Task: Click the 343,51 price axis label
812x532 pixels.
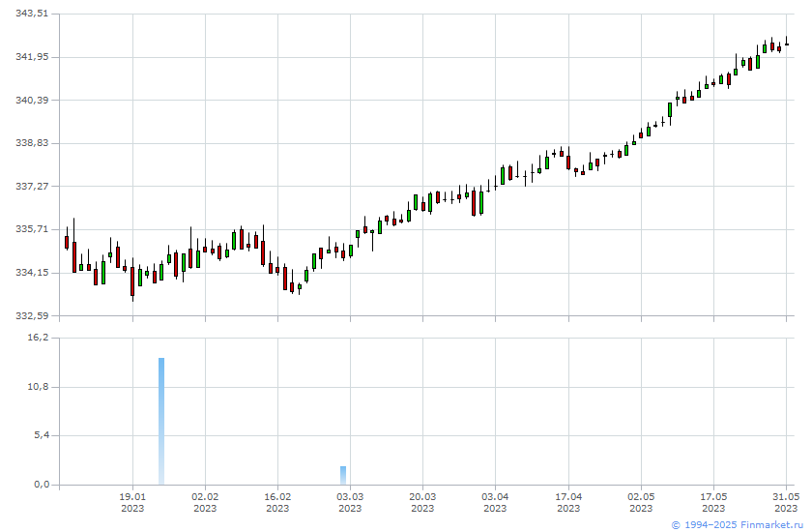Action: 32,14
